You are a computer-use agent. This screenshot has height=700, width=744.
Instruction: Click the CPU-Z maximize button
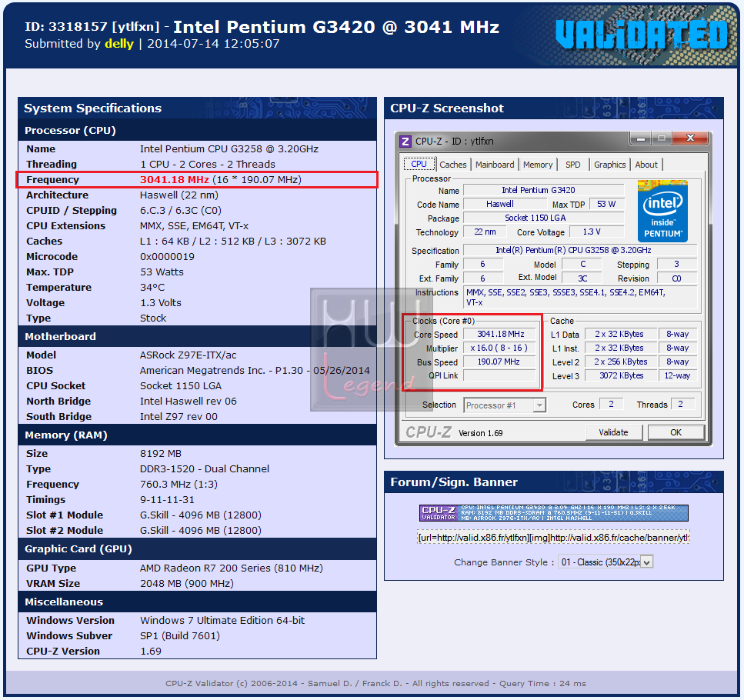point(662,138)
